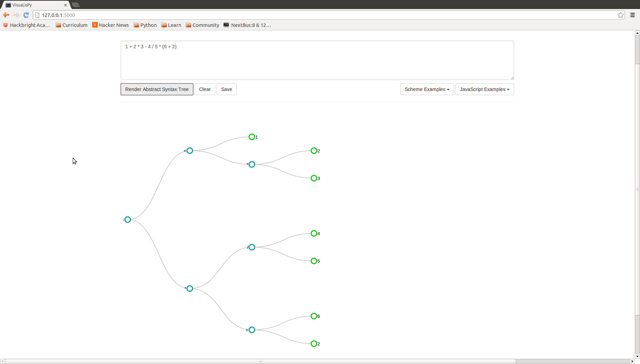Click the browser back arrow
Screen dimensions: 640x364
[6, 15]
